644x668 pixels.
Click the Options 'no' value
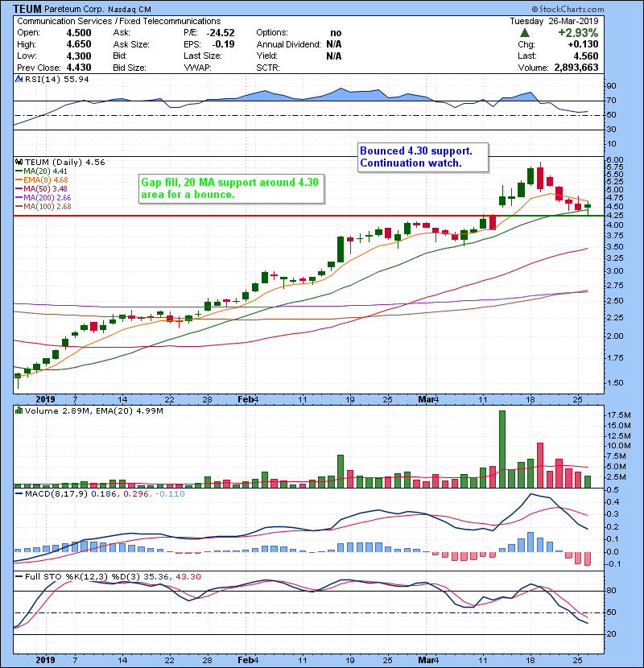(x=336, y=33)
